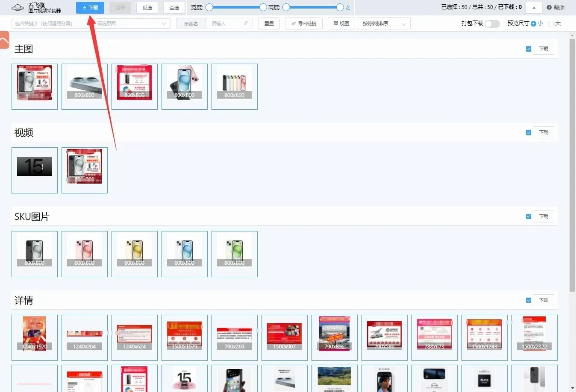Viewport: 576px width, 392px height.
Task: Click the pencil icon beside height slider
Action: (x=348, y=8)
